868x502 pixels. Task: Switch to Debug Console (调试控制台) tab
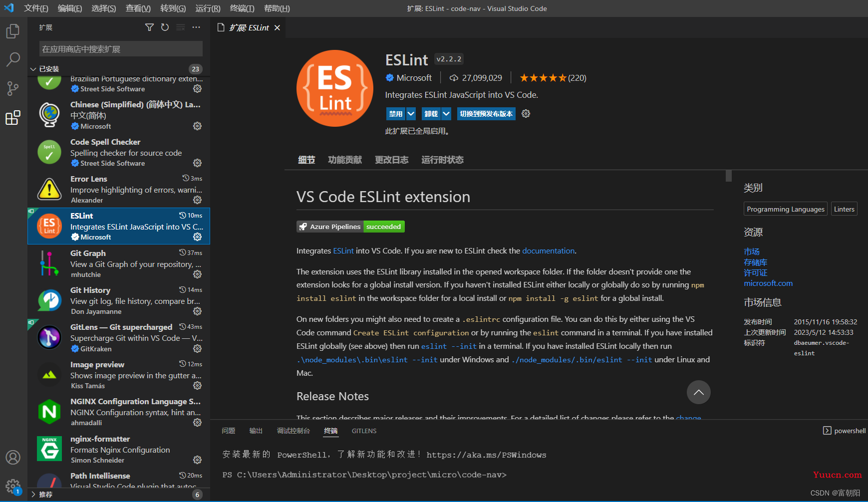[293, 431]
